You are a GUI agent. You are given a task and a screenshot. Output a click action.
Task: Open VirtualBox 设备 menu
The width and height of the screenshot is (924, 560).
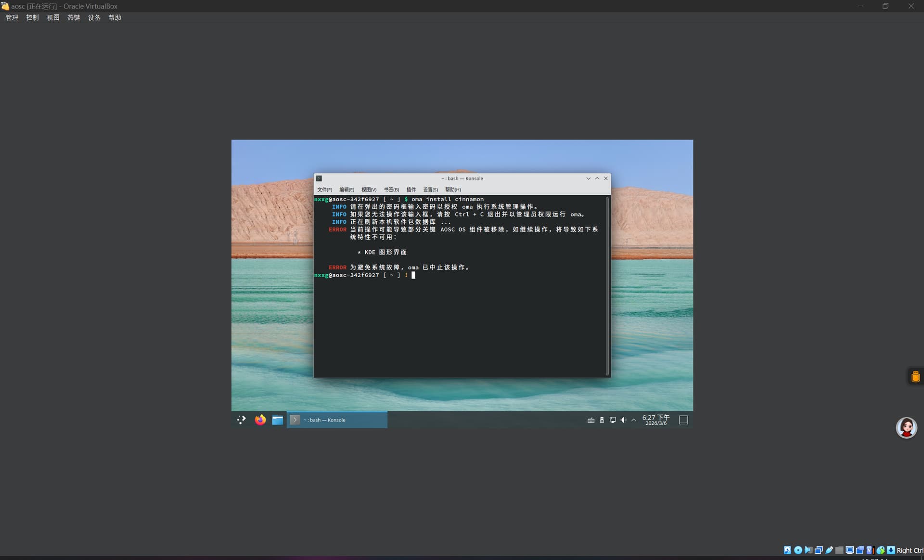click(x=94, y=17)
